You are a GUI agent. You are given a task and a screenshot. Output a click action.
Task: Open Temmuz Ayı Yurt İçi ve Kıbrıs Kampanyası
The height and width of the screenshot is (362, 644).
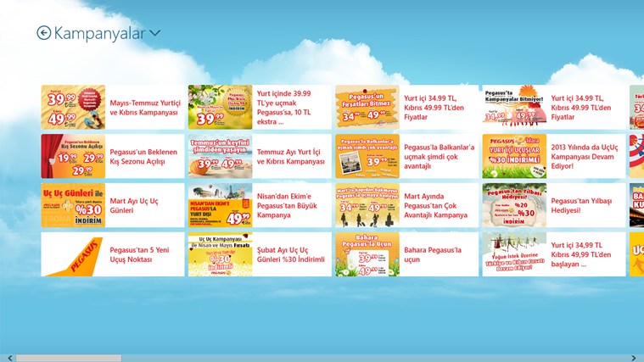pos(260,156)
